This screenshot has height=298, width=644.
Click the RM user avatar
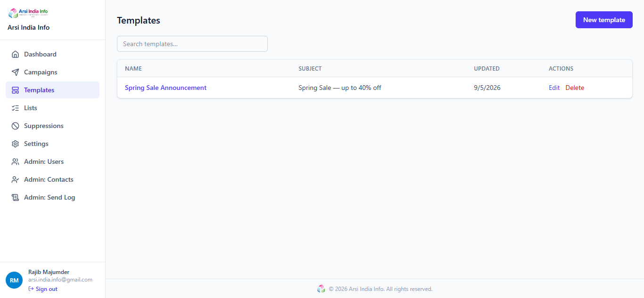[14, 280]
